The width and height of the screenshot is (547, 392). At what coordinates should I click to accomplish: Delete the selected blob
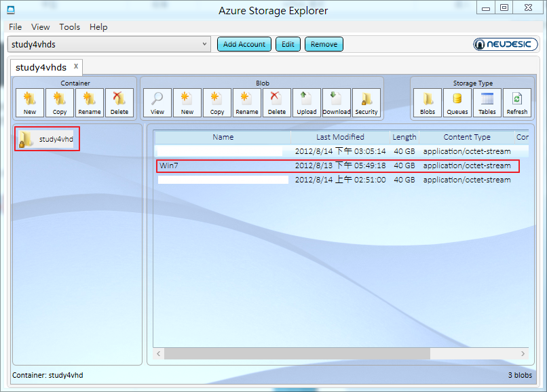(x=277, y=102)
